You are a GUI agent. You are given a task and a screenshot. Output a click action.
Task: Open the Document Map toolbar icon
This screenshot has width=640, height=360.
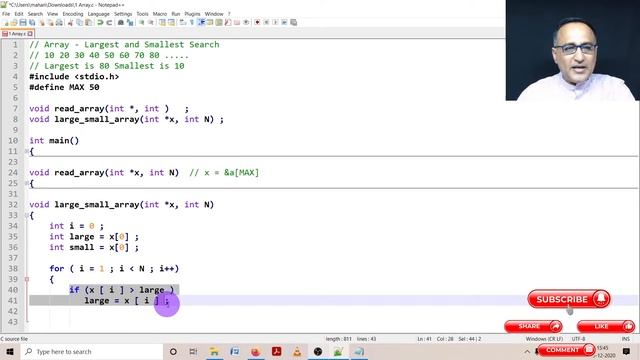click(x=219, y=22)
